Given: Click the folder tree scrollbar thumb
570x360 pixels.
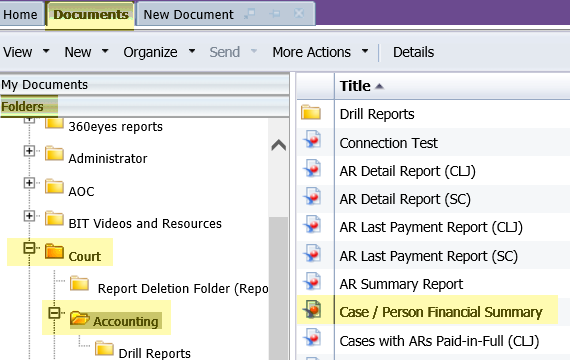Looking at the screenshot, I should point(278,288).
